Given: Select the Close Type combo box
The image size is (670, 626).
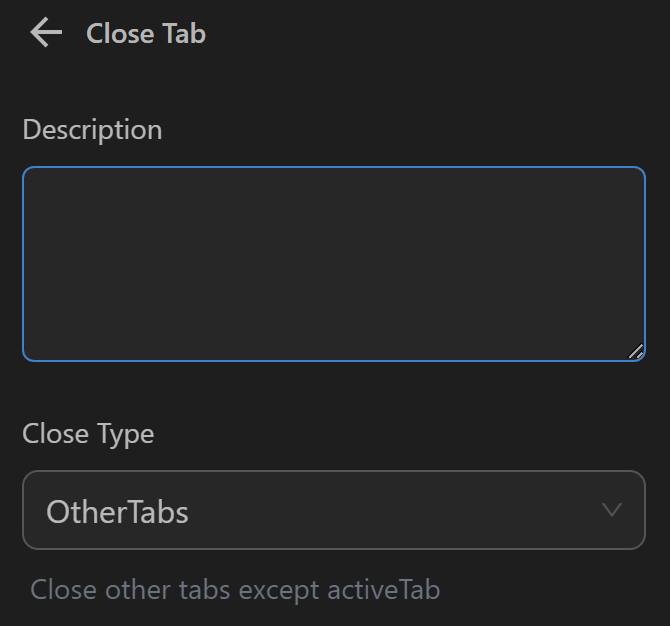Looking at the screenshot, I should (x=333, y=510).
